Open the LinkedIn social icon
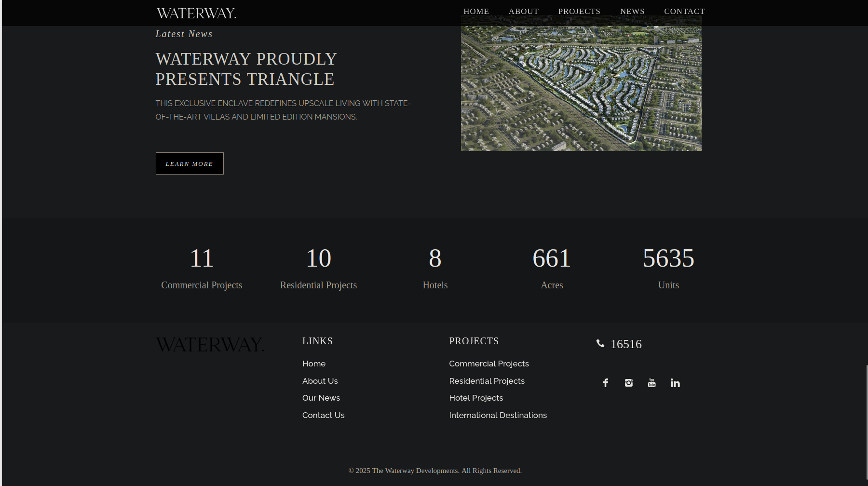Screen dimensions: 868x486 [675, 383]
